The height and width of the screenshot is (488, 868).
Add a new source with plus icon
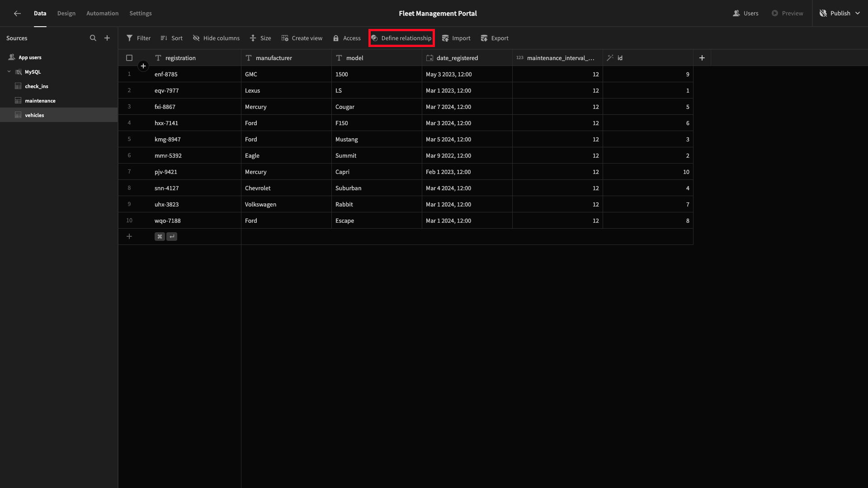tap(107, 38)
